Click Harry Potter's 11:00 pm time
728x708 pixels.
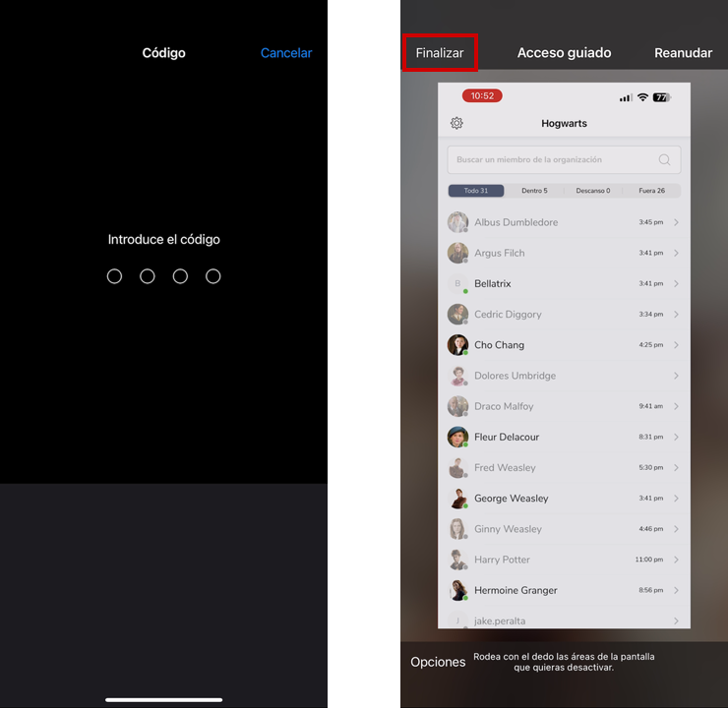[649, 560]
